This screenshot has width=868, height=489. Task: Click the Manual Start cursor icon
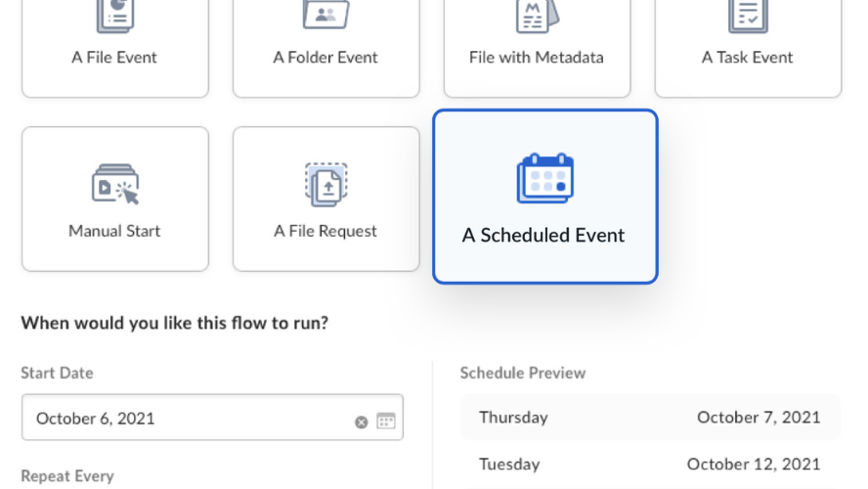coord(115,185)
